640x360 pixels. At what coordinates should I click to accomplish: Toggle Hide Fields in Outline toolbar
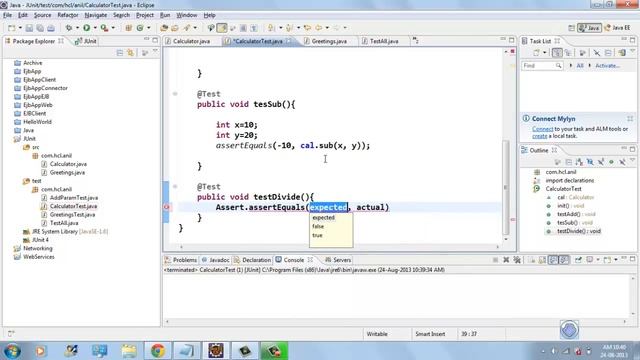coord(590,162)
